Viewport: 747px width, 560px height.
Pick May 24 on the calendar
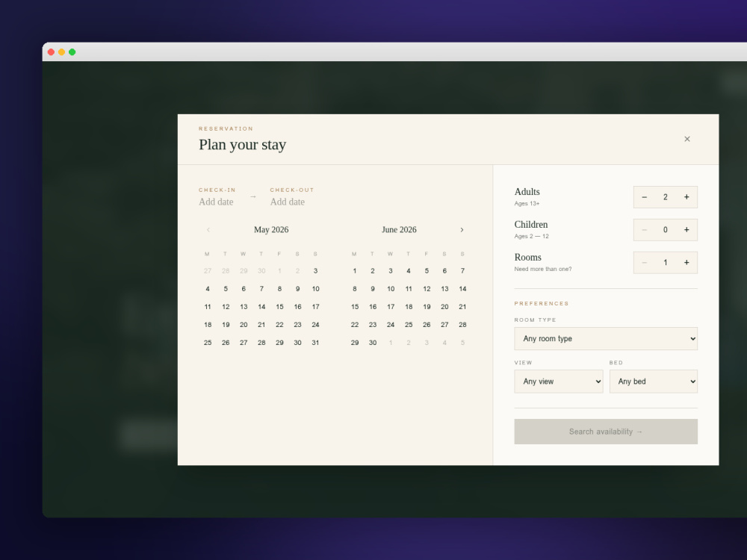pyautogui.click(x=315, y=325)
